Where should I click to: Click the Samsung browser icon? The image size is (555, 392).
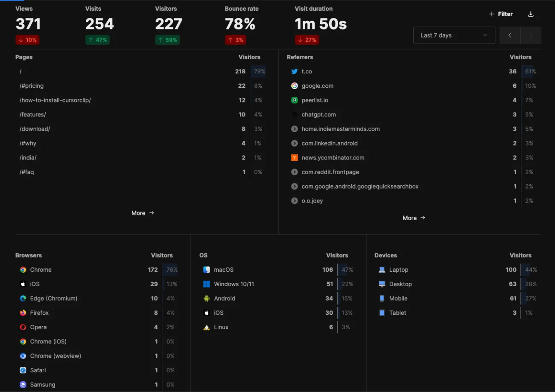23,385
